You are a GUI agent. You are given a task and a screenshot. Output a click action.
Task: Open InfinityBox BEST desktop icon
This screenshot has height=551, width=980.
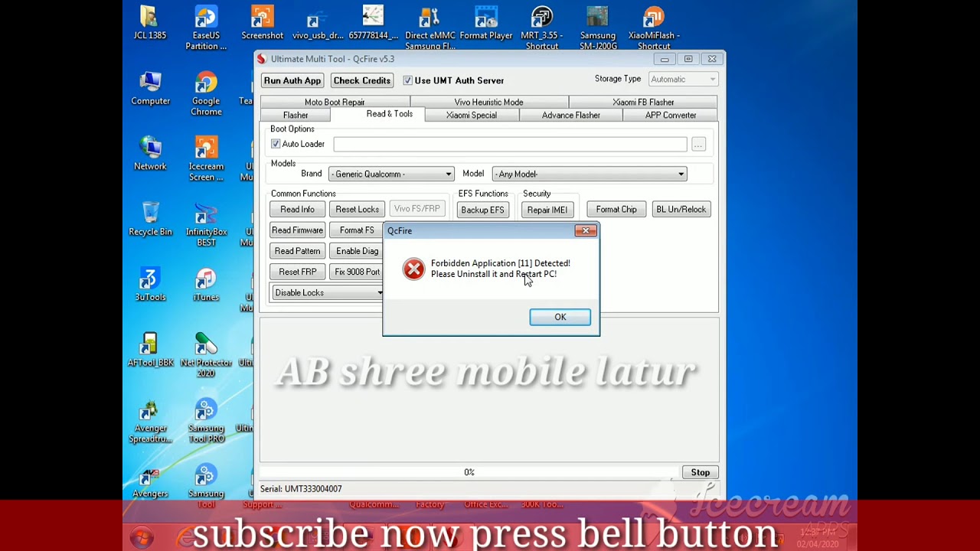click(x=206, y=225)
